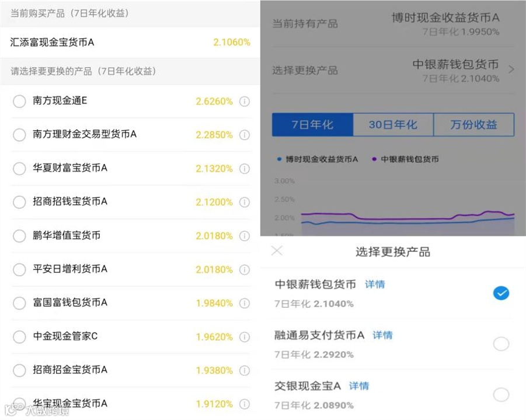The width and height of the screenshot is (526, 420).
Task: Click 博时现金收益货币A holding name
Action: click(x=445, y=18)
